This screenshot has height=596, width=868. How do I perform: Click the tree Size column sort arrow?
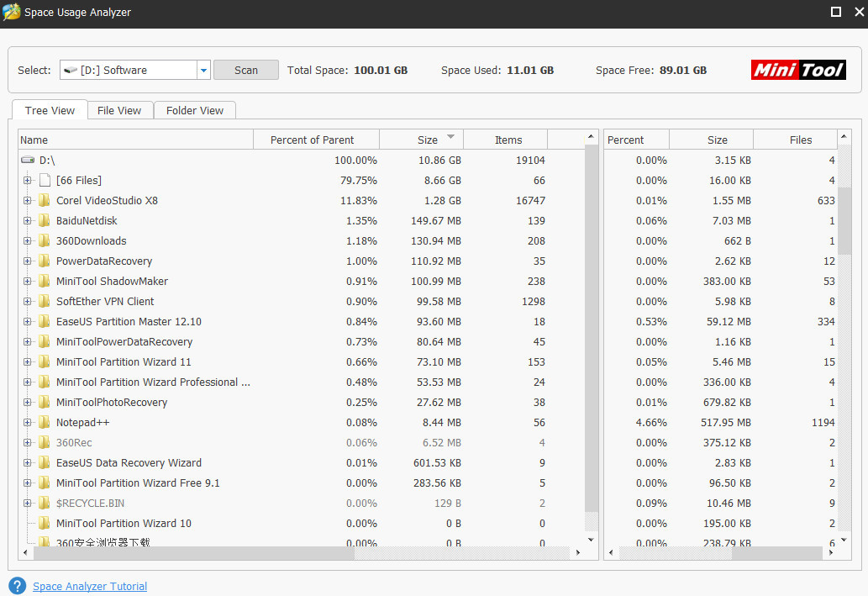coord(450,136)
